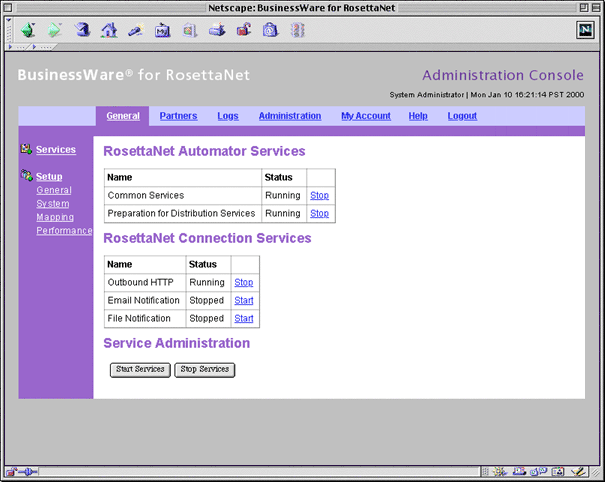Start the Email Notification service
The width and height of the screenshot is (605, 482).
click(244, 300)
